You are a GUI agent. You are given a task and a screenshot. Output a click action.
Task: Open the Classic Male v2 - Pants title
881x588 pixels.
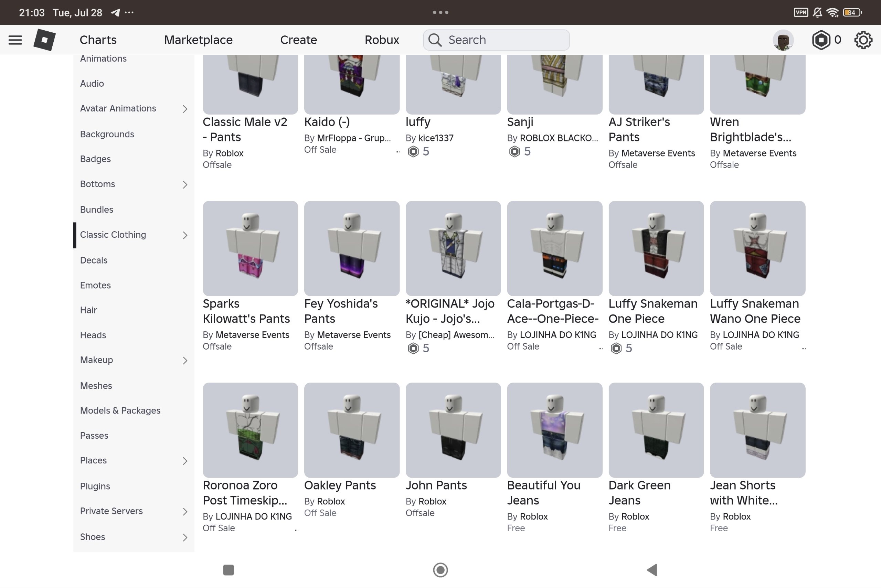pyautogui.click(x=245, y=129)
